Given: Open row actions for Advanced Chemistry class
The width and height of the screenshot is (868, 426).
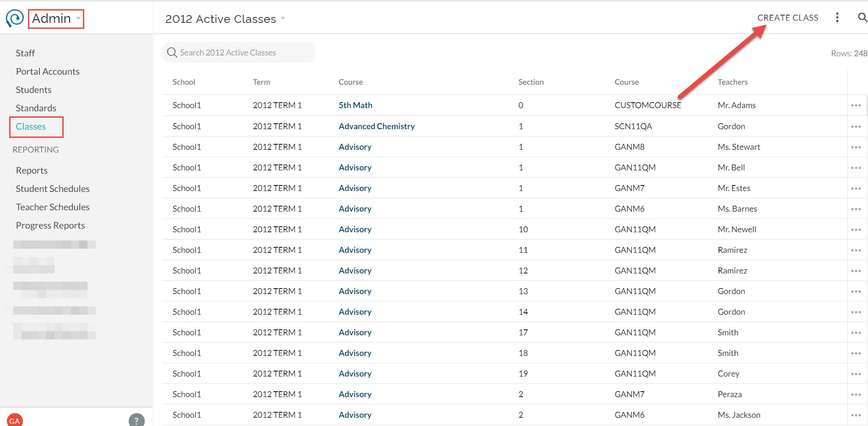Looking at the screenshot, I should [x=856, y=126].
